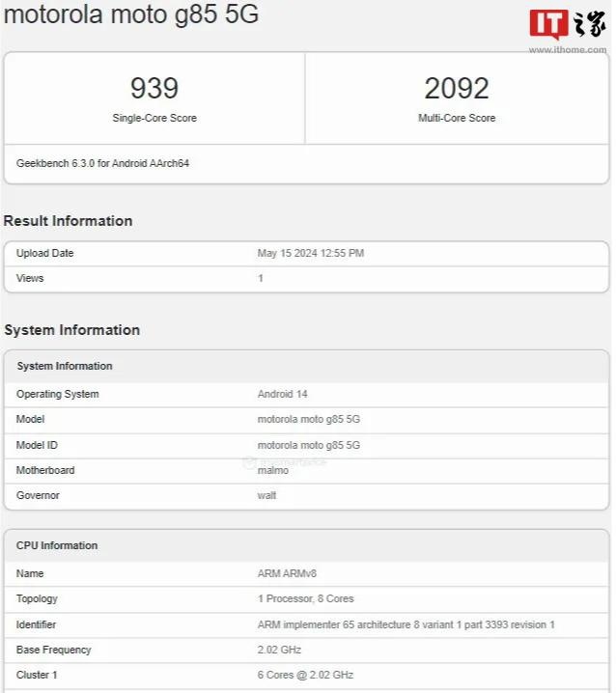
Task: Click the Single-Core Score label
Action: [x=154, y=118]
